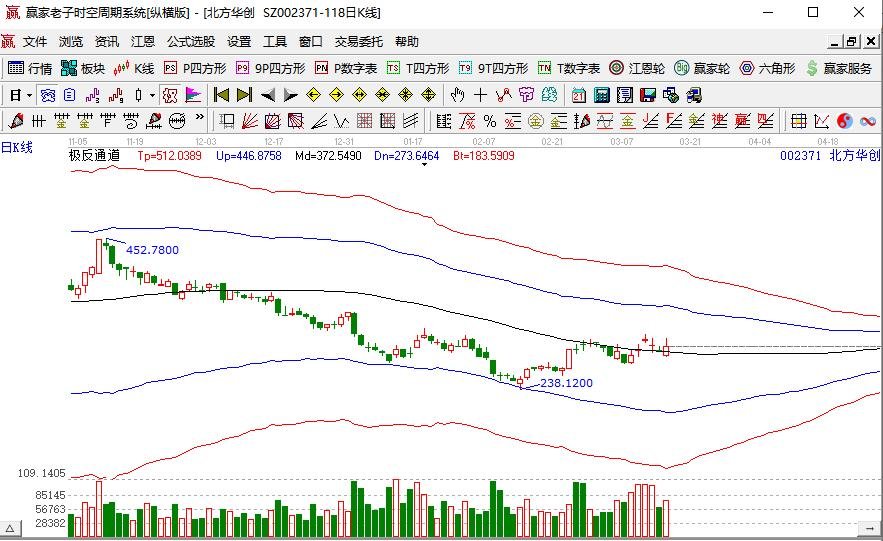The width and height of the screenshot is (883, 541).
Task: Click yellow diamond left-arrow icon
Action: (x=314, y=95)
